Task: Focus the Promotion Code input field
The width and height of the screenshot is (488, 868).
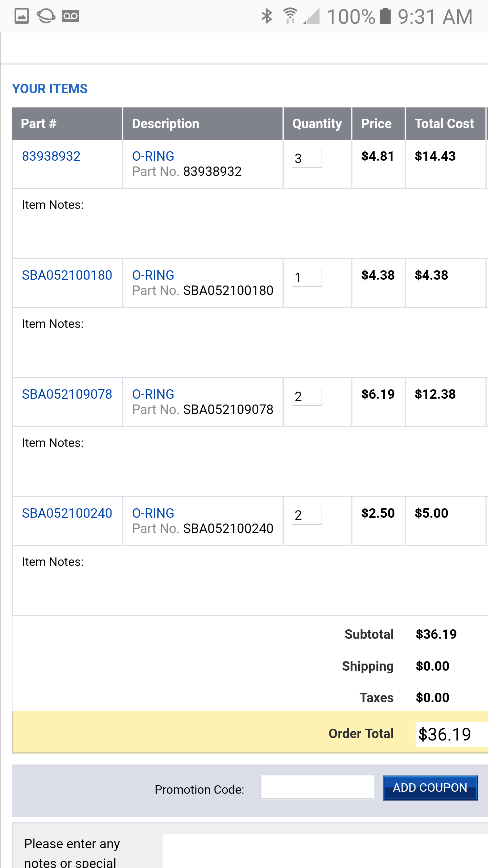Action: click(317, 787)
